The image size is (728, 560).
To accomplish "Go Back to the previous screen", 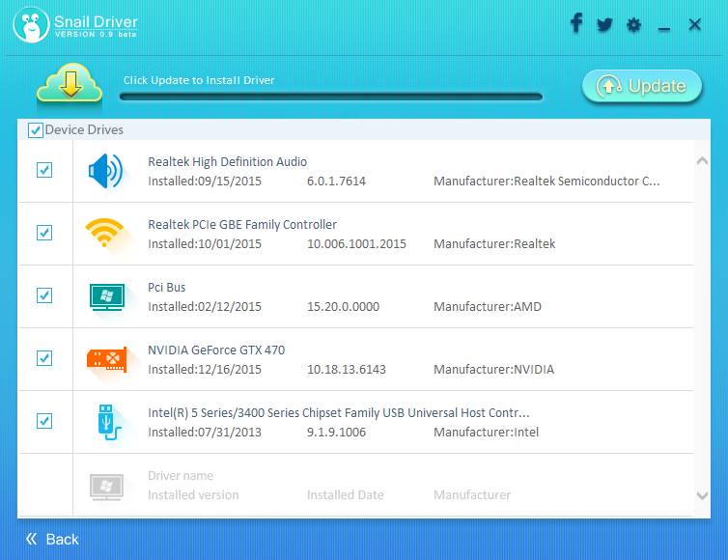I will pos(52,539).
